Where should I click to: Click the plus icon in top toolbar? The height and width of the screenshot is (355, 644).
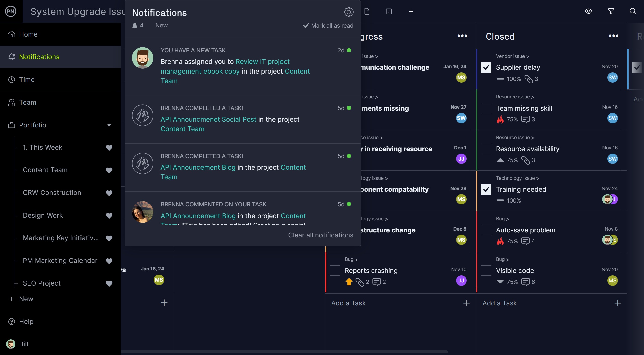point(411,11)
